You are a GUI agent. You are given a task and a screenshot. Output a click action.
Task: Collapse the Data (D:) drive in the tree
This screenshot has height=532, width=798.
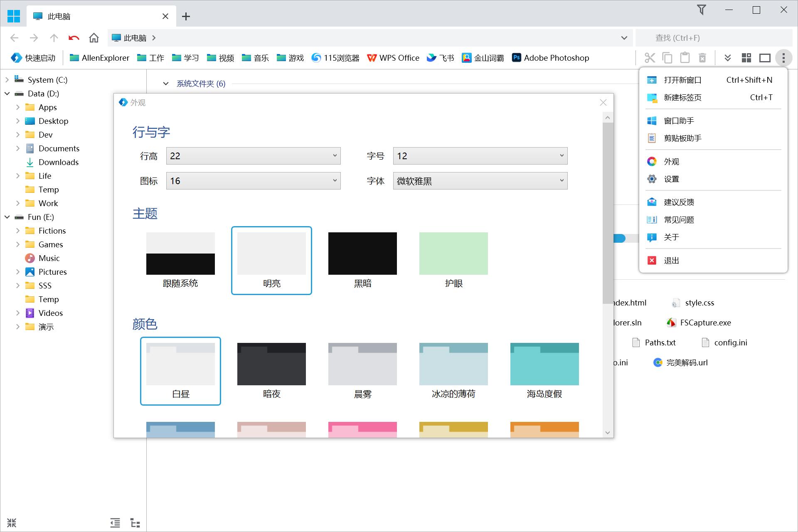(7, 94)
